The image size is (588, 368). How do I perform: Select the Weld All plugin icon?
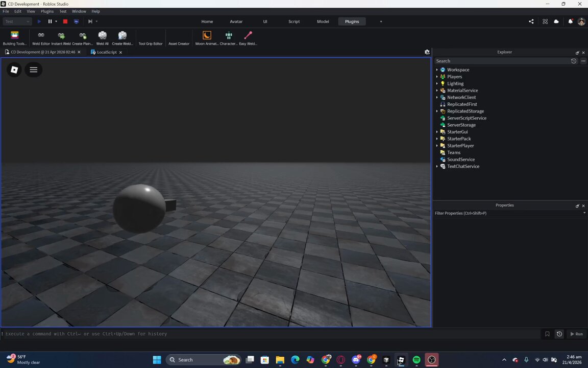pyautogui.click(x=103, y=38)
